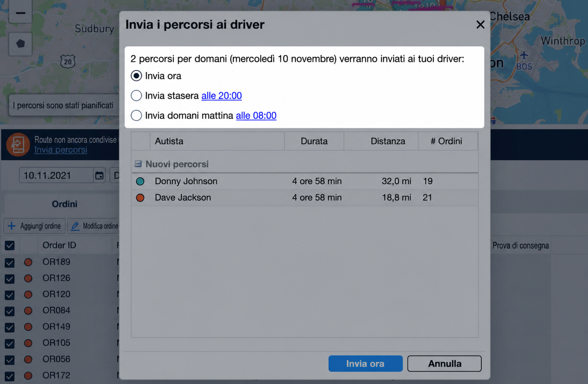Select order OR172 in the list
588x384 pixels.
pyautogui.click(x=56, y=375)
